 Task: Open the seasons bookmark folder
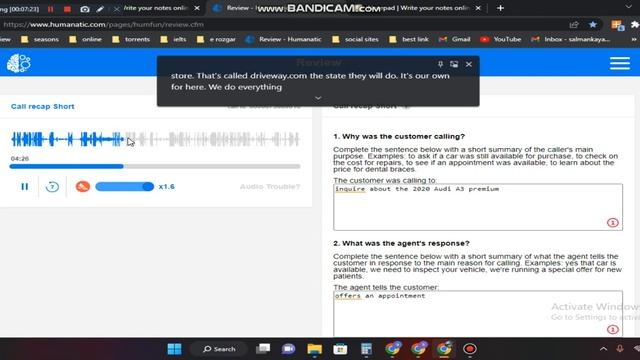(x=40, y=39)
